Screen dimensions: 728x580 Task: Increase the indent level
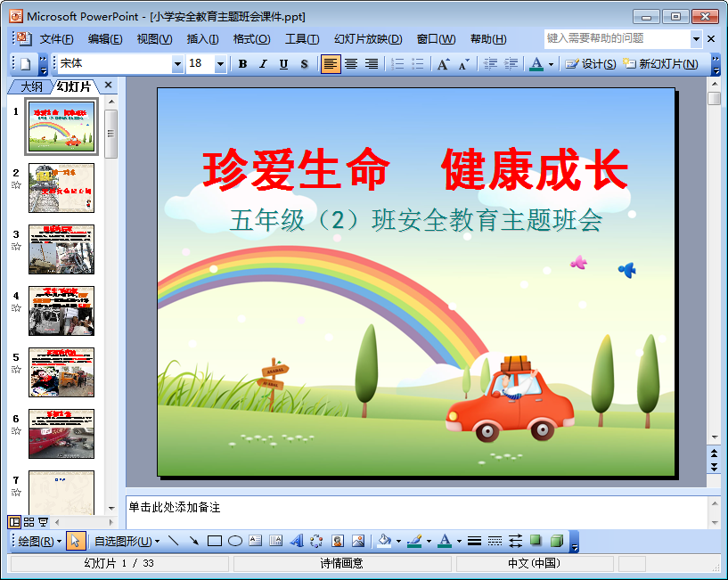tap(511, 63)
